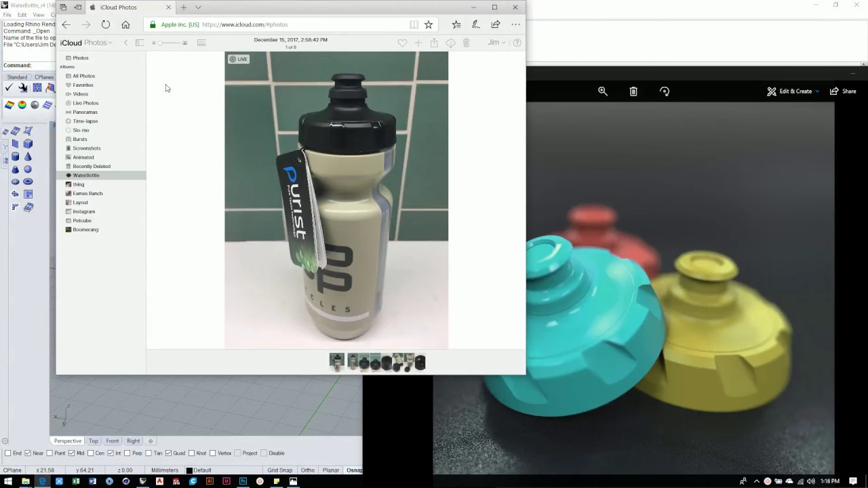Select Rhino Cone solid tool icon
The width and height of the screenshot is (868, 488).
[x=28, y=157]
